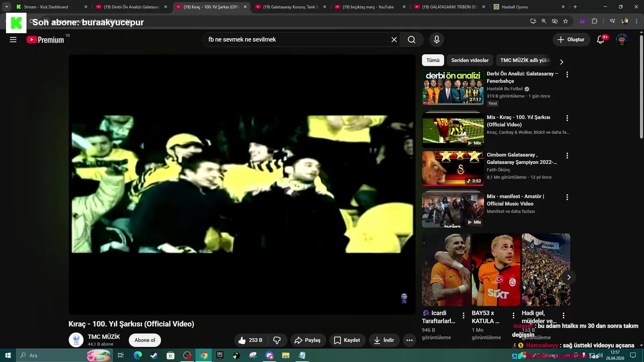This screenshot has height=362, width=644.
Task: Click install app icon in address bar
Action: click(533, 21)
